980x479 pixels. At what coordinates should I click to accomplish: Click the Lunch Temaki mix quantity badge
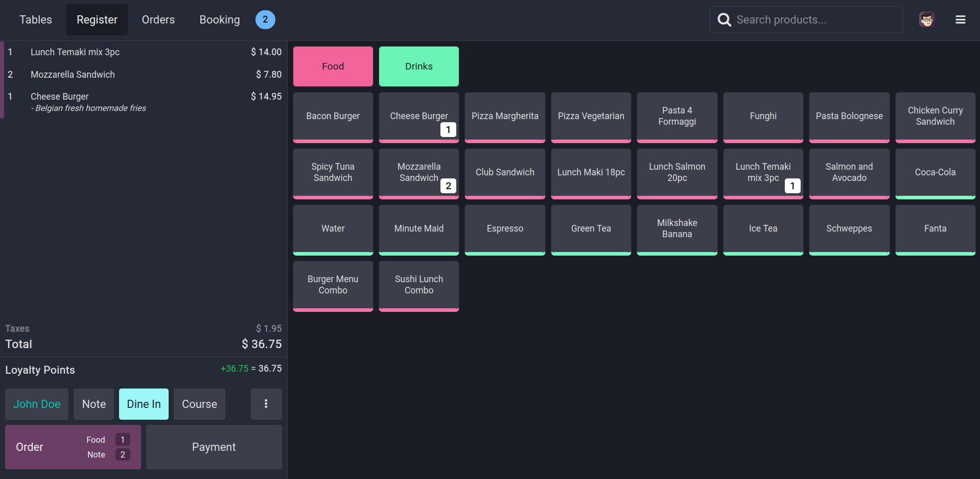(x=792, y=186)
